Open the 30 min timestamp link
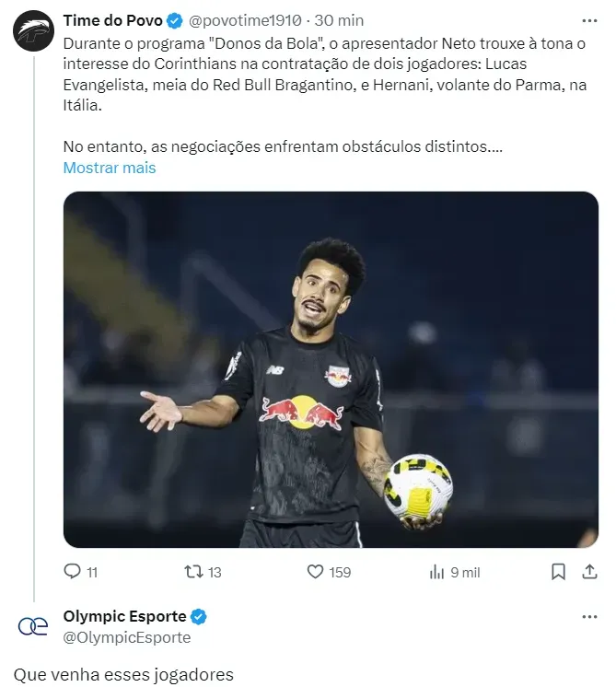 pyautogui.click(x=340, y=20)
